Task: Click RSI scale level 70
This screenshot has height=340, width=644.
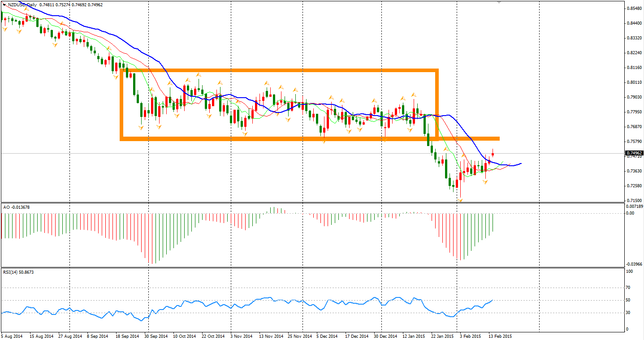Action: pyautogui.click(x=628, y=288)
